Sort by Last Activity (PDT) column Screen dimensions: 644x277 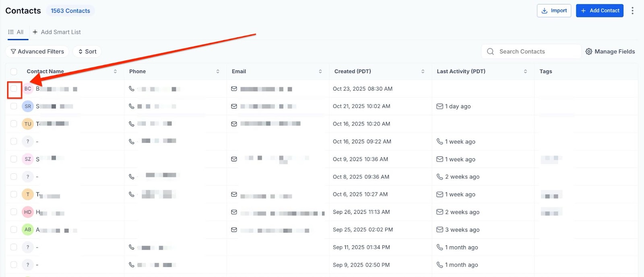pyautogui.click(x=525, y=72)
